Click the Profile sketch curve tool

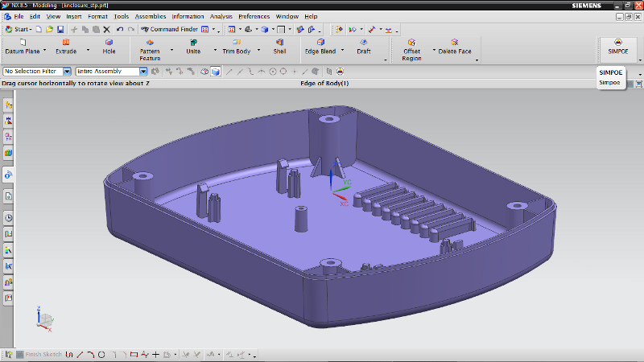click(69, 354)
